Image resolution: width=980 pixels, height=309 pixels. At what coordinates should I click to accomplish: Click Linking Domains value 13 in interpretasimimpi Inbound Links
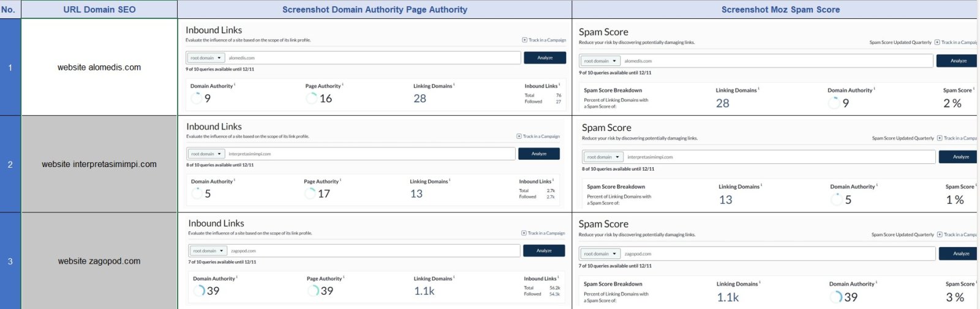pyautogui.click(x=417, y=194)
